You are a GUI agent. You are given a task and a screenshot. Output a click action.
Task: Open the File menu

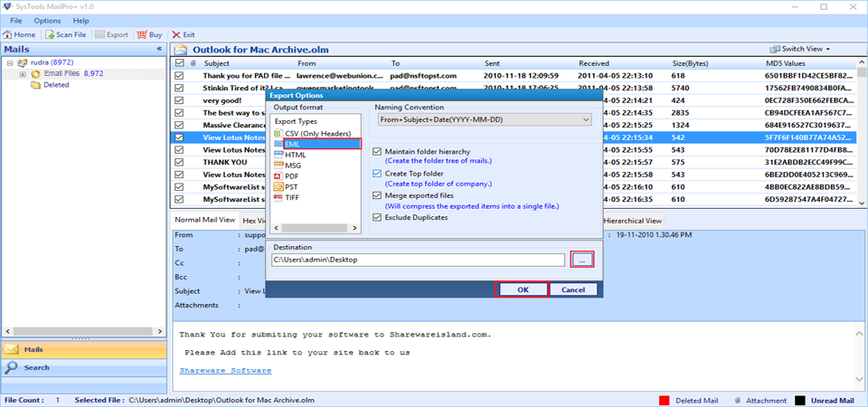pyautogui.click(x=16, y=21)
